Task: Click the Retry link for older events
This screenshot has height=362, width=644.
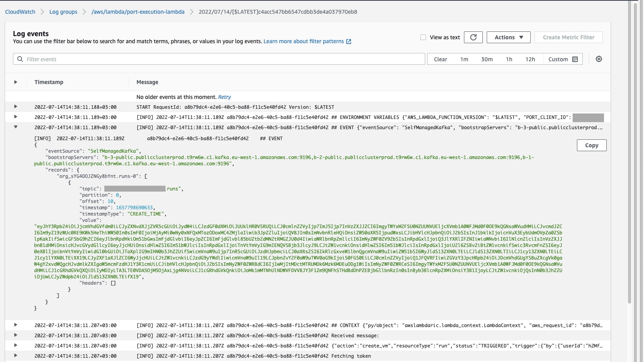Action: pos(225,97)
